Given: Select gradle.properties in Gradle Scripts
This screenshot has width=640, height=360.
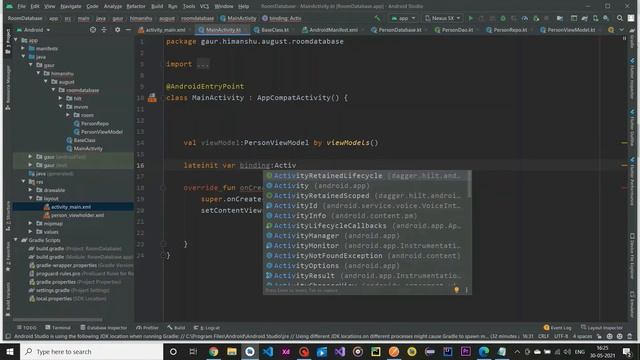Looking at the screenshot, I should click(56, 282).
